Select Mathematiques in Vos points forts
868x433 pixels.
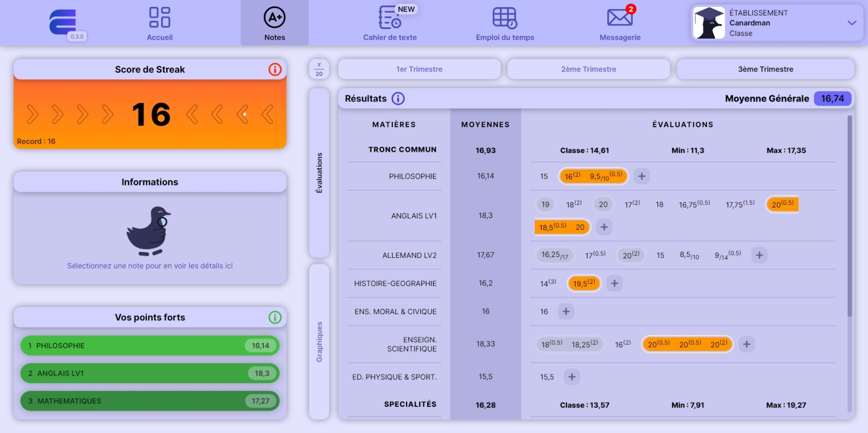(x=150, y=401)
